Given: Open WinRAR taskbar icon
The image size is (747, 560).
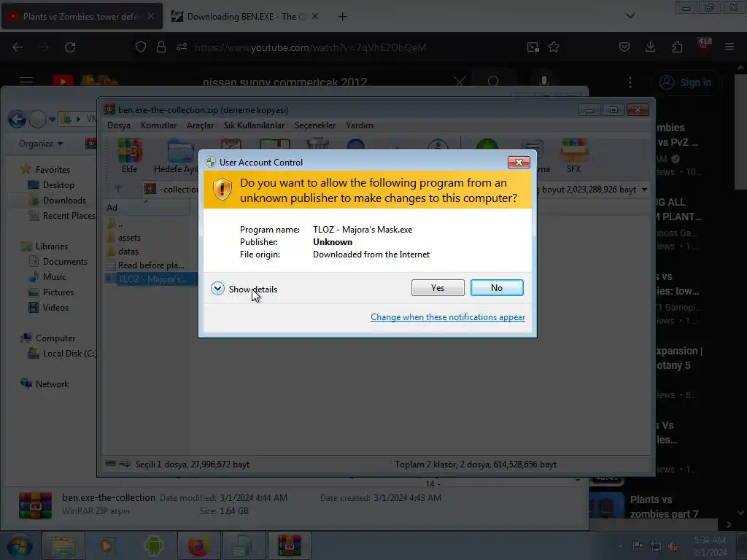Looking at the screenshot, I should click(x=289, y=545).
